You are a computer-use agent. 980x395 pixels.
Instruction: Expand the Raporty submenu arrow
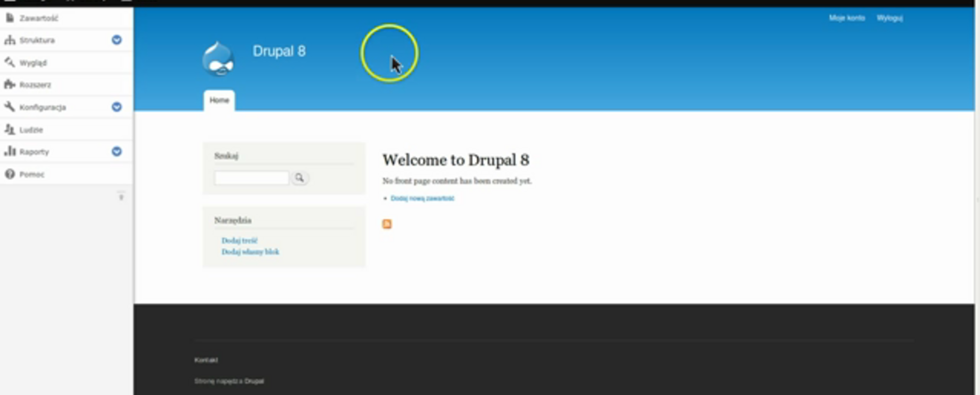117,151
